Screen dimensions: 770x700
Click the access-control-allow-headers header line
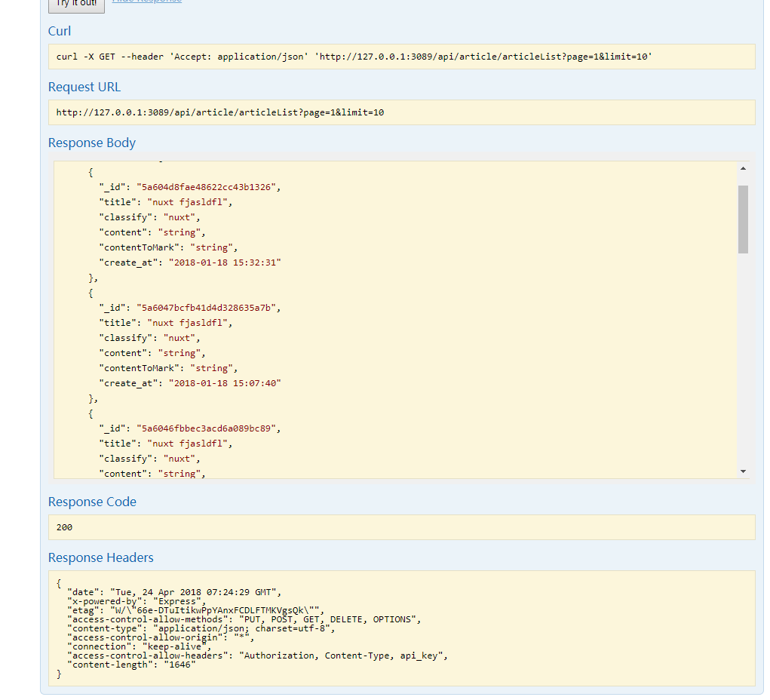pyautogui.click(x=257, y=655)
